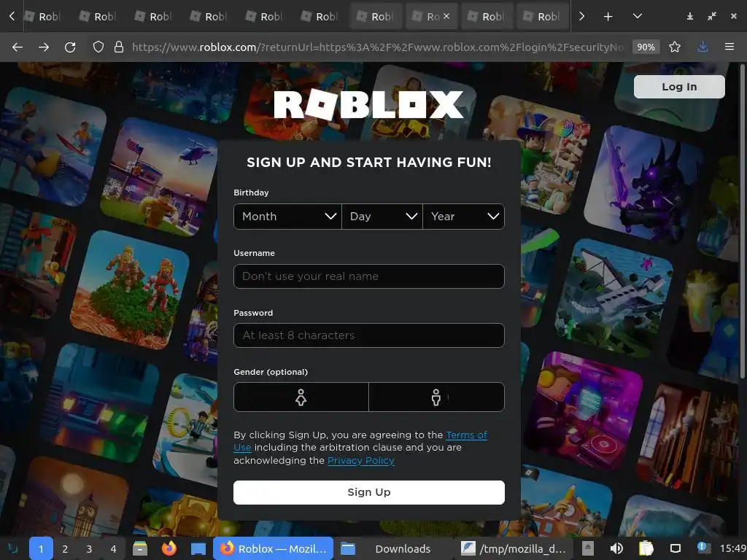Show site security info via padlock
The width and height of the screenshot is (747, 560).
[x=119, y=47]
